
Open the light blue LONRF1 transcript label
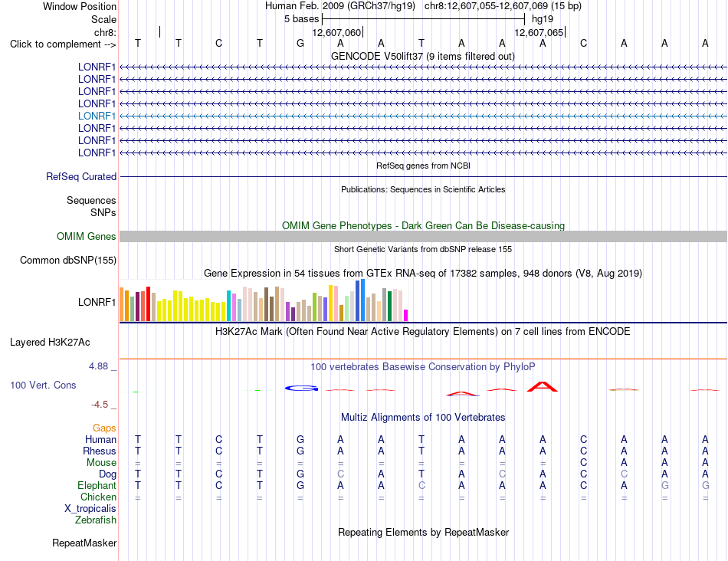(x=97, y=116)
